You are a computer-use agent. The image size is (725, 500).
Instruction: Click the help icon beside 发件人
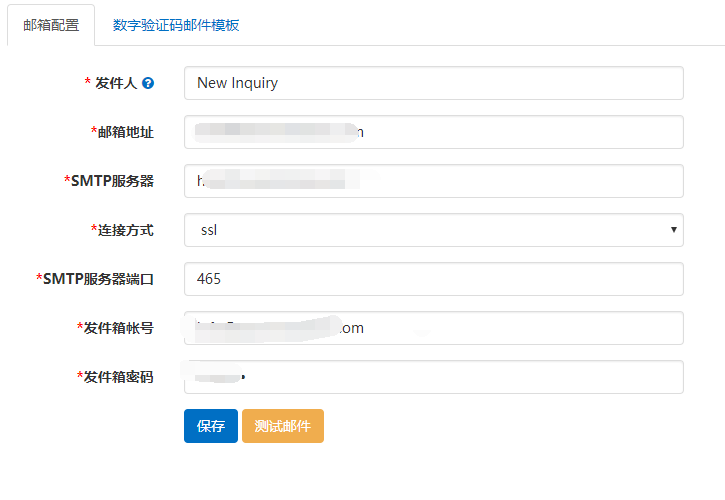[148, 83]
